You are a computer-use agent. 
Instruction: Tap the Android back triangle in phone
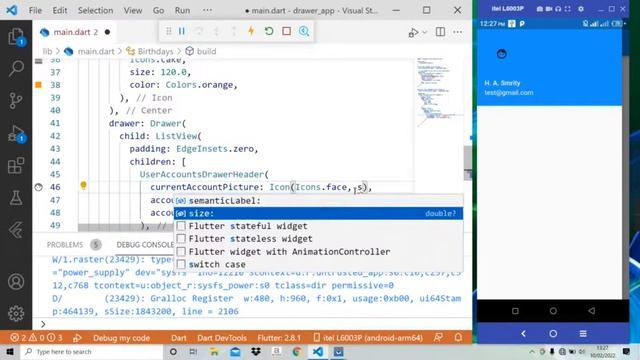591,311
